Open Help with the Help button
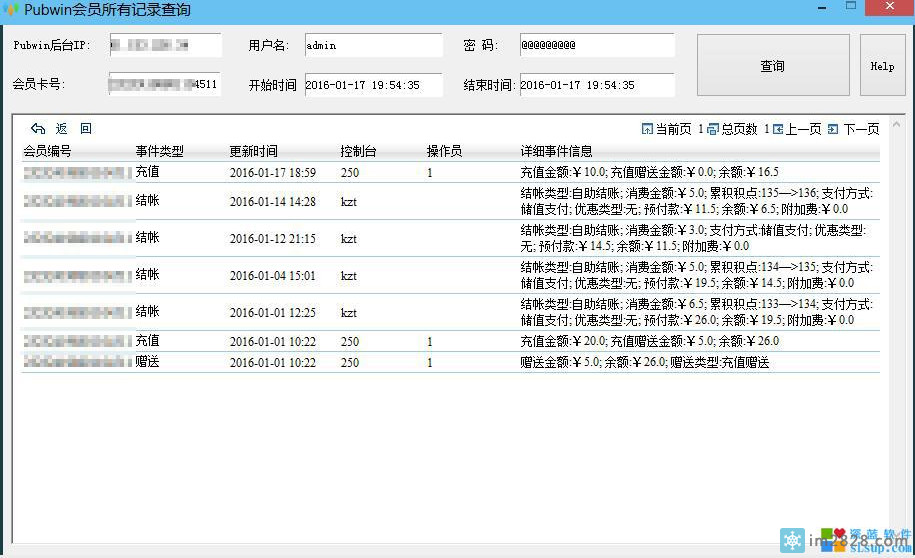The image size is (915, 558). click(881, 66)
